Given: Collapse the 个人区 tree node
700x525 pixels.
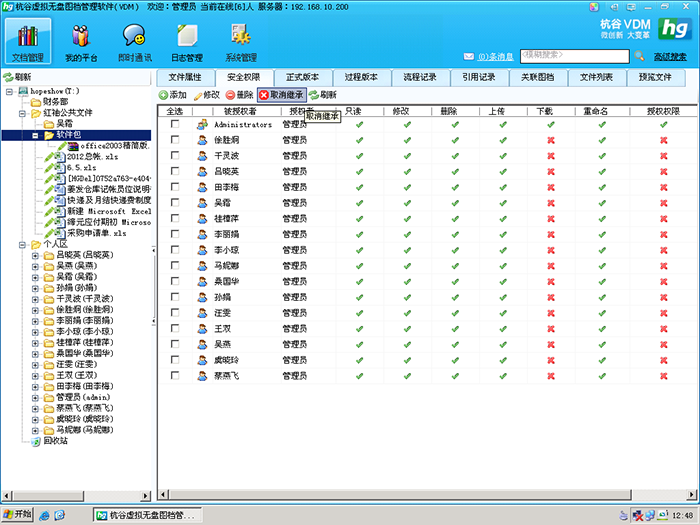Looking at the screenshot, I should 22,245.
